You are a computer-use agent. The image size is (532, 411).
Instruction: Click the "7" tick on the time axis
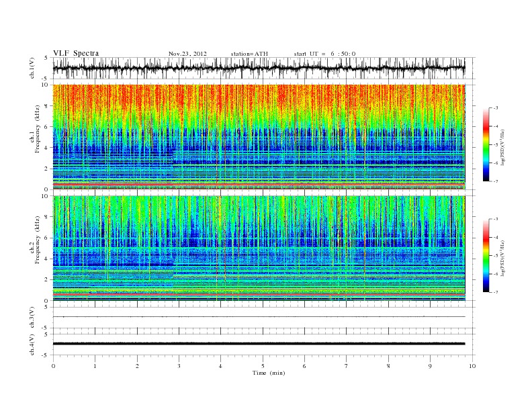(x=347, y=366)
